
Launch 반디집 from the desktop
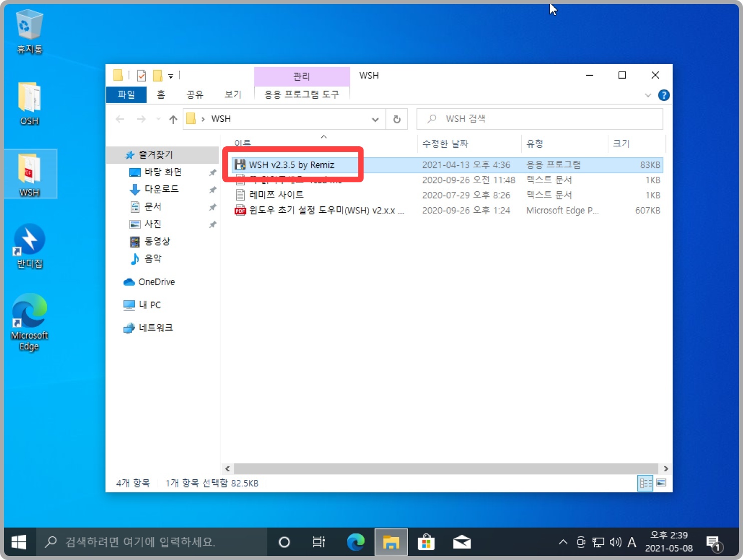coord(29,245)
